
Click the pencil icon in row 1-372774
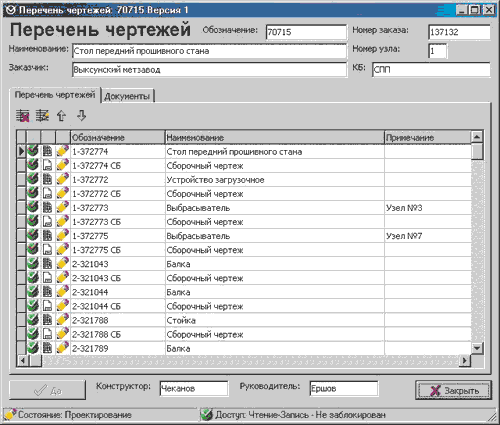tap(63, 151)
